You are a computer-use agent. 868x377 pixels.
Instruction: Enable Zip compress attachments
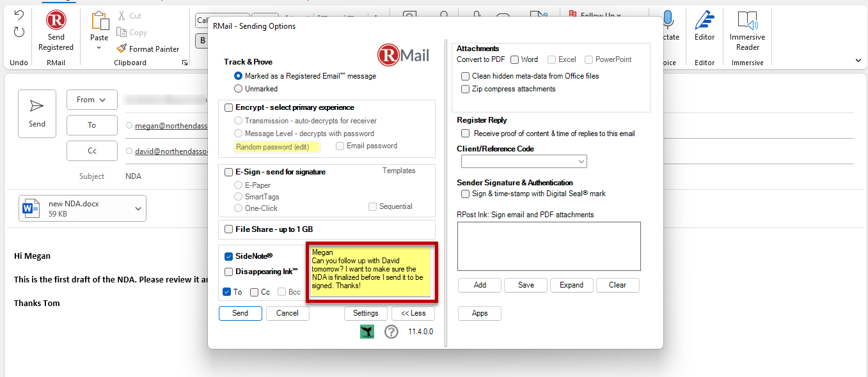coord(465,89)
